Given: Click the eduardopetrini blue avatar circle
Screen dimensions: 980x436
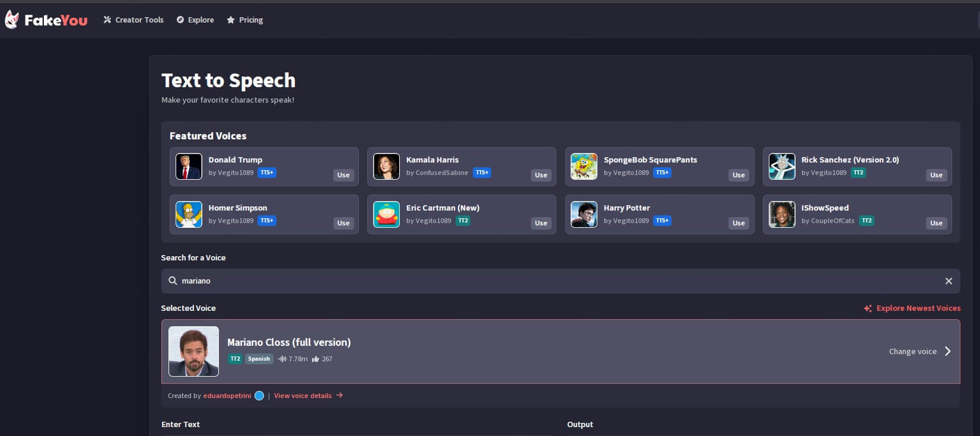Looking at the screenshot, I should (259, 396).
